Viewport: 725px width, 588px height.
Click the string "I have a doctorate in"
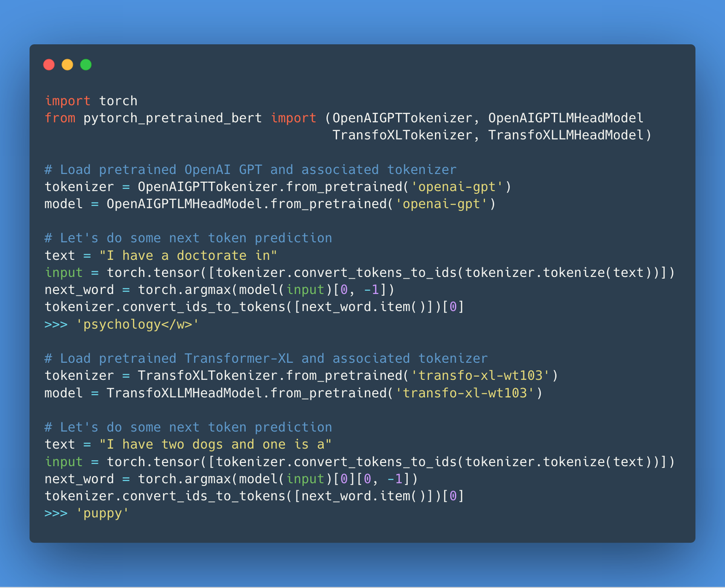[x=188, y=255]
